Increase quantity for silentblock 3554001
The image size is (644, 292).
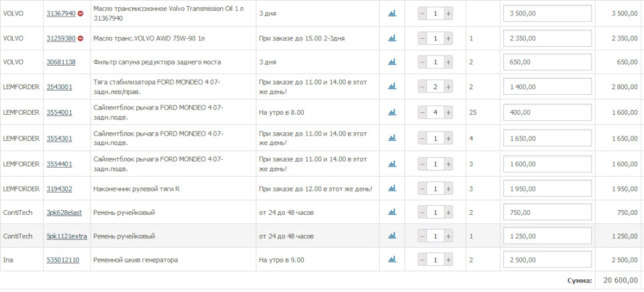pos(449,112)
